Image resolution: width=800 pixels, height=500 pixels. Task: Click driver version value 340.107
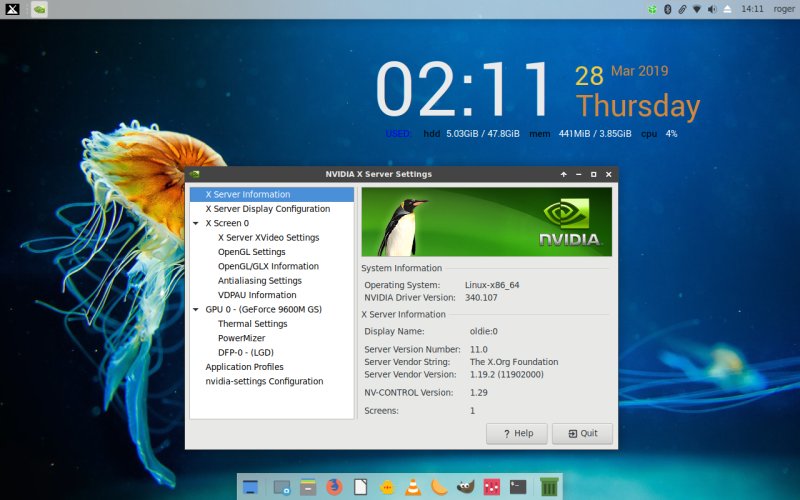click(481, 297)
